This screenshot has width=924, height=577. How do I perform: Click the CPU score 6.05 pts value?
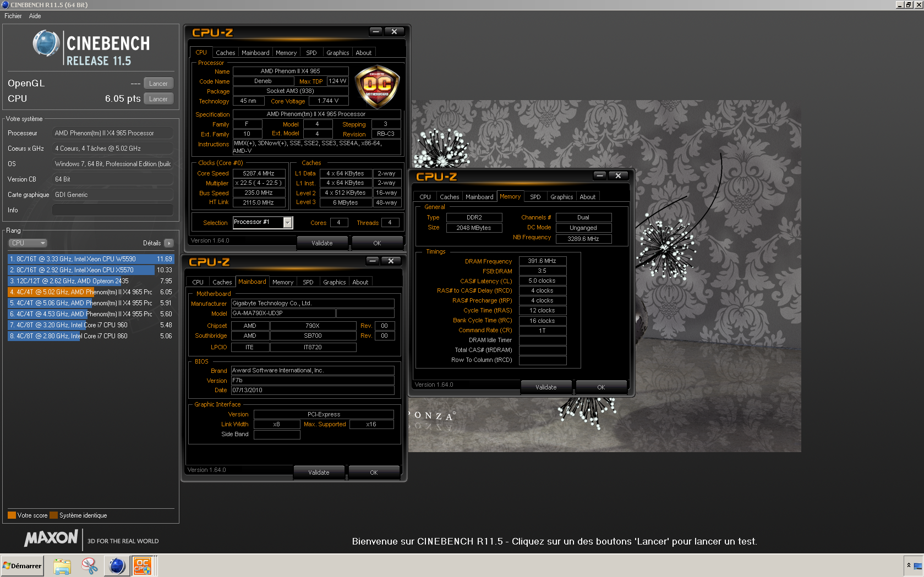(x=123, y=99)
